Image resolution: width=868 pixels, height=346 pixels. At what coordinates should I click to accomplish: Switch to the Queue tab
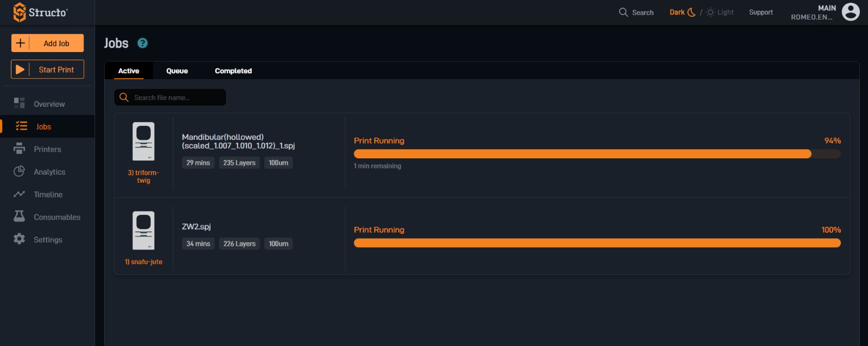coord(177,71)
